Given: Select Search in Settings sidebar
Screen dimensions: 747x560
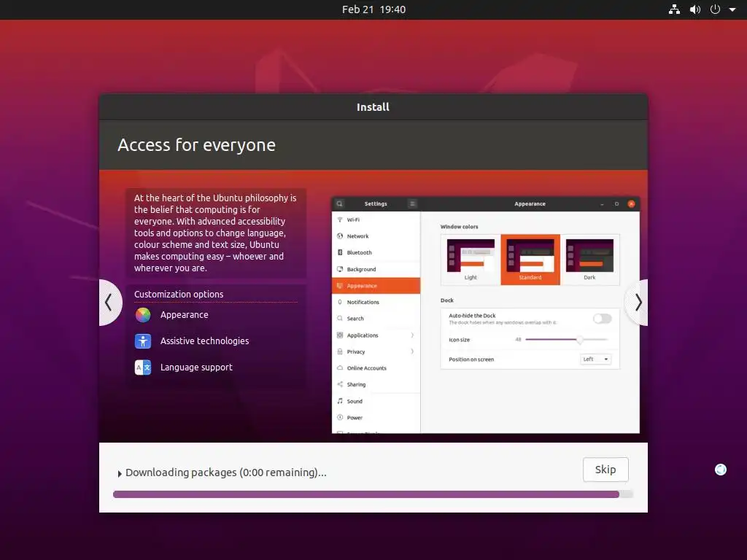Looking at the screenshot, I should pos(376,319).
